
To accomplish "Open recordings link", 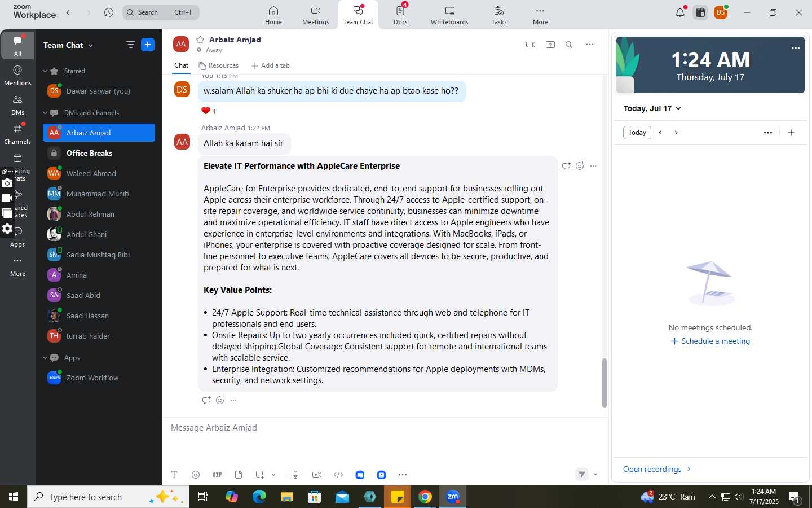I will pos(657,469).
